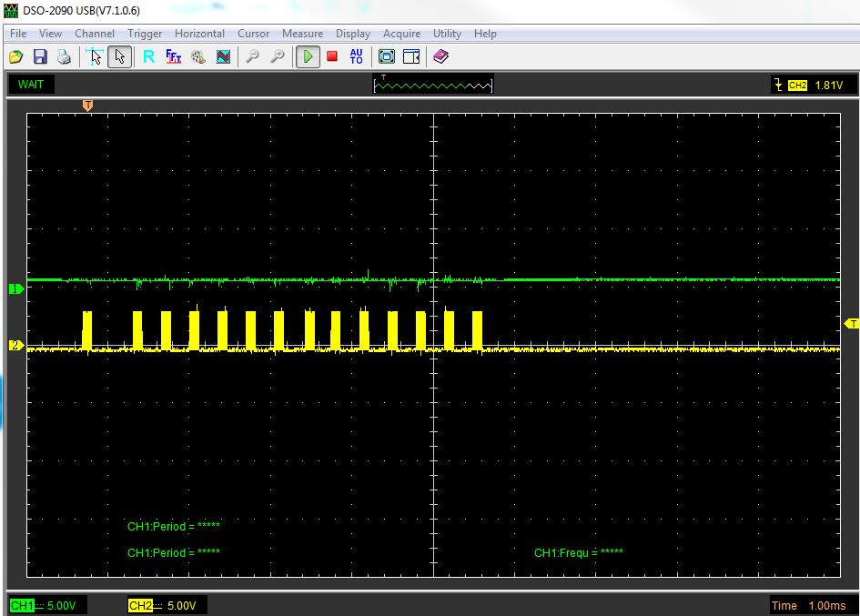Toggle the side control panel icon
The height and width of the screenshot is (616, 860).
[x=410, y=56]
